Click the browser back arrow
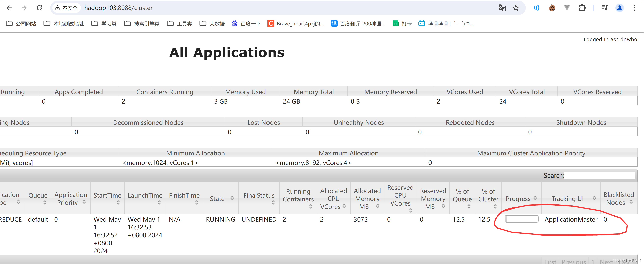This screenshot has width=644, height=264. (x=9, y=8)
